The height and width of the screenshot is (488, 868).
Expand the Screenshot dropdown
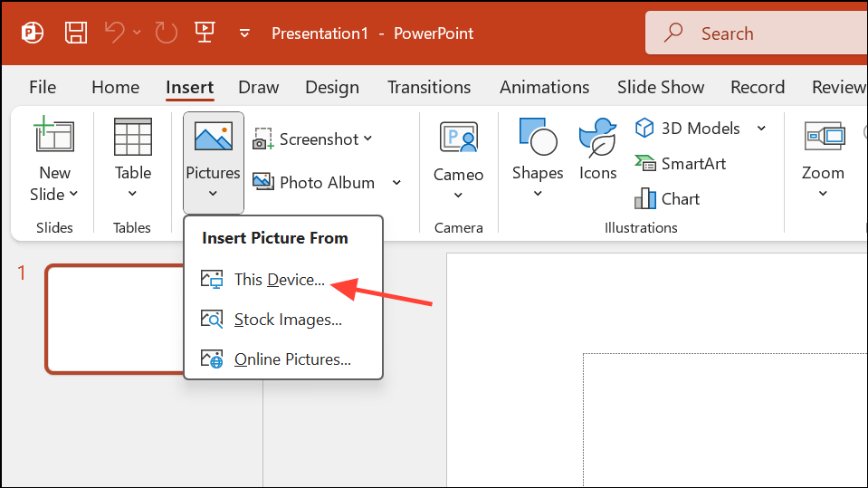pos(367,139)
